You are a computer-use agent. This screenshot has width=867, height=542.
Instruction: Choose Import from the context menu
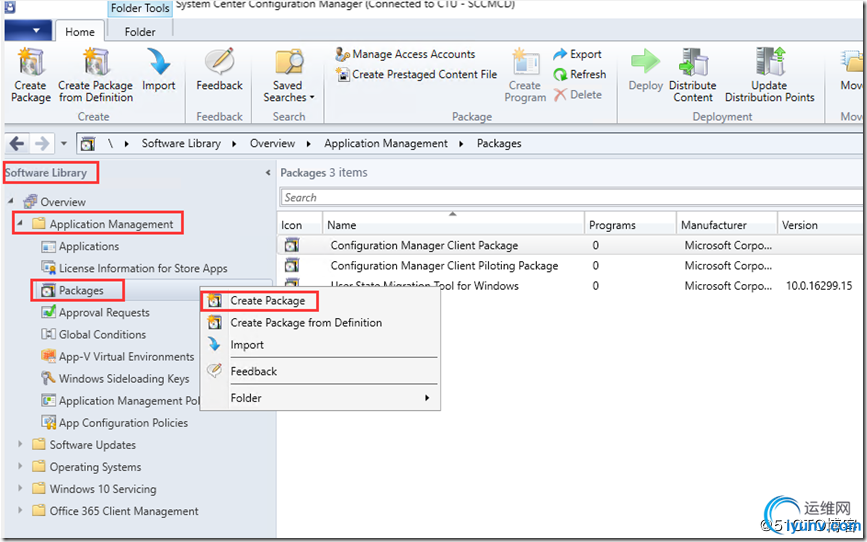247,345
